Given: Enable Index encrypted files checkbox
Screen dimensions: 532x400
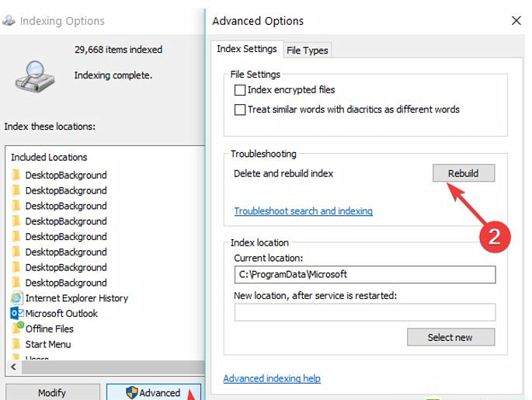Looking at the screenshot, I should click(240, 90).
